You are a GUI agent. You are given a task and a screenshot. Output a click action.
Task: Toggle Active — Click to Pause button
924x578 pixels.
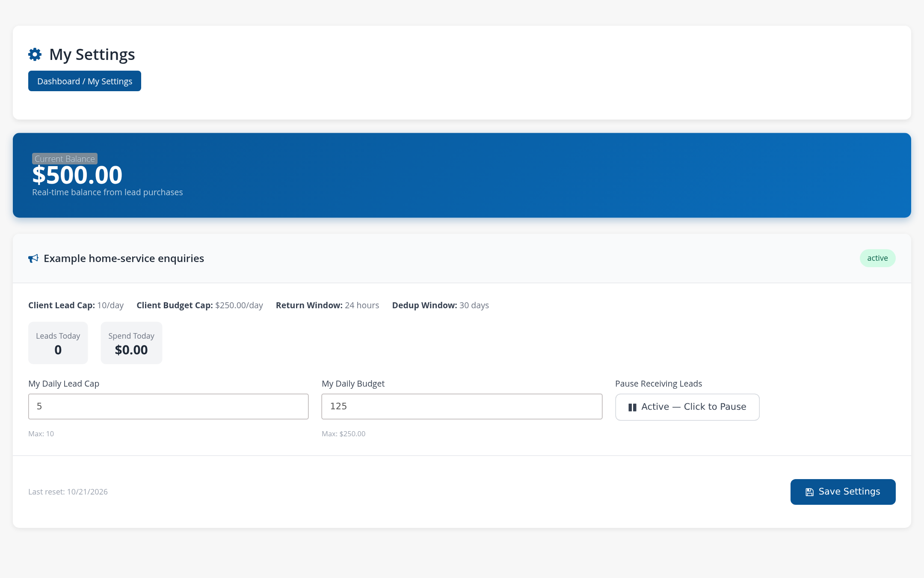coord(687,407)
